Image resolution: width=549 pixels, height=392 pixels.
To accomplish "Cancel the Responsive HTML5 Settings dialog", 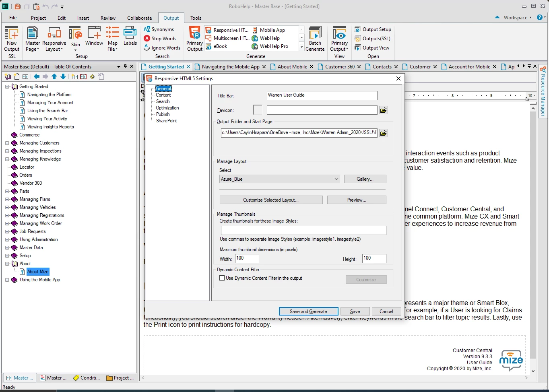I will pyautogui.click(x=386, y=312).
